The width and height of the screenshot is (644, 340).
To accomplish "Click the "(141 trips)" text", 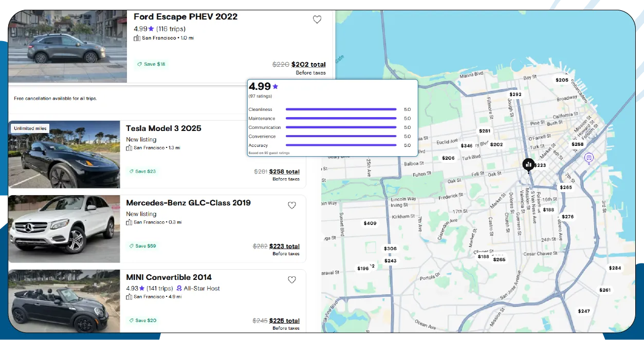I will [160, 289].
